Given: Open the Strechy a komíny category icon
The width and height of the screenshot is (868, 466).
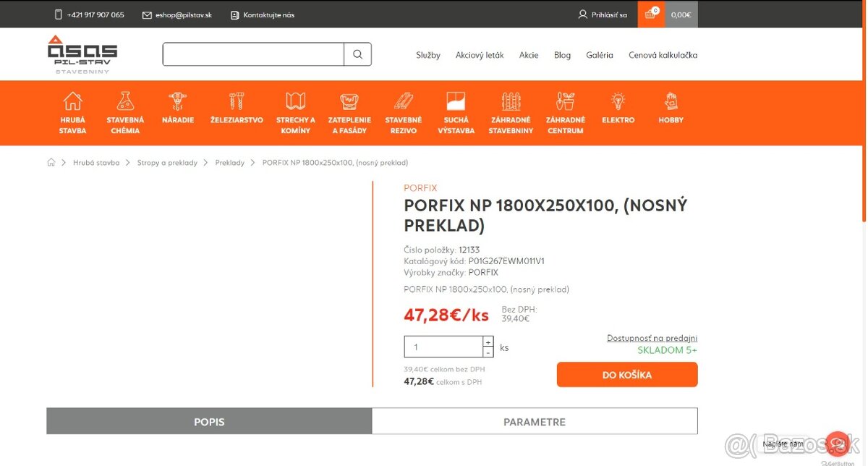Looking at the screenshot, I should coord(295,101).
